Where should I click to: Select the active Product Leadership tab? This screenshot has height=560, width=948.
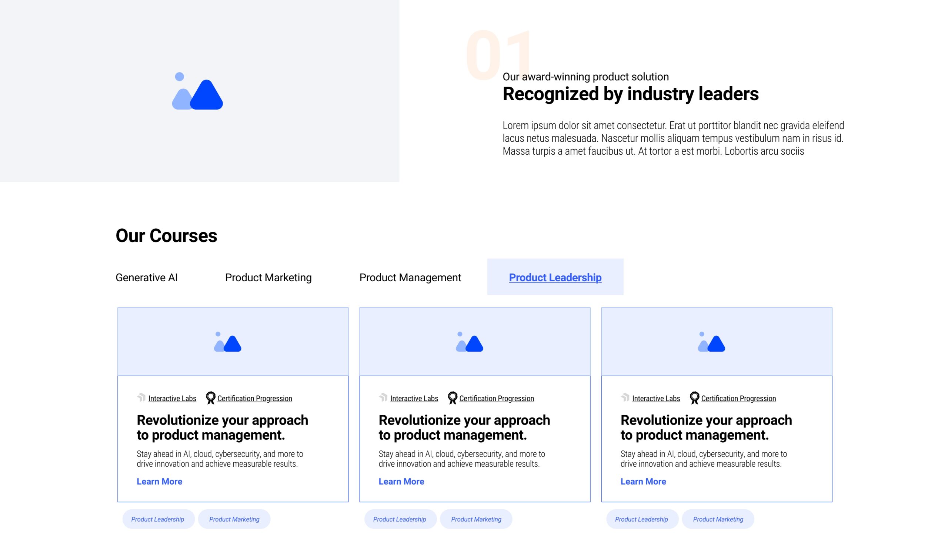click(555, 277)
